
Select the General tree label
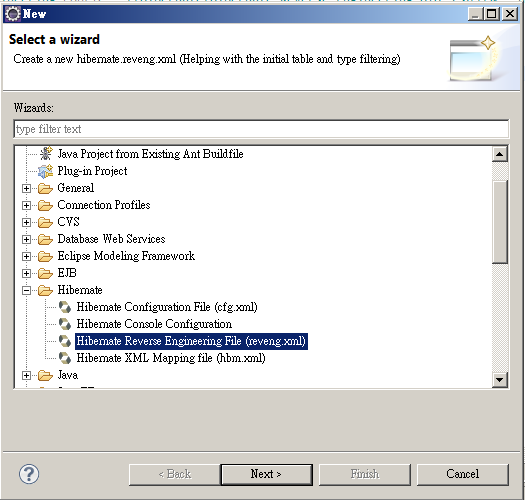click(76, 188)
